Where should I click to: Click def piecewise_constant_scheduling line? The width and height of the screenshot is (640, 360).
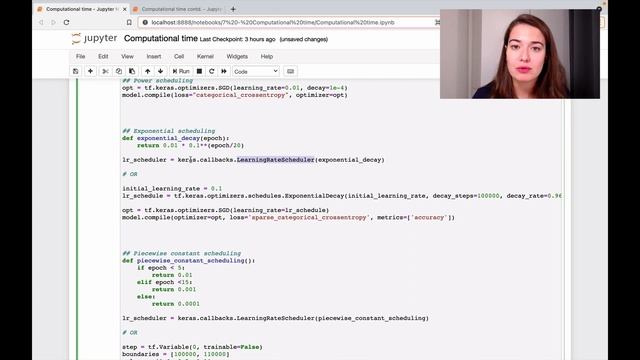pyautogui.click(x=189, y=261)
